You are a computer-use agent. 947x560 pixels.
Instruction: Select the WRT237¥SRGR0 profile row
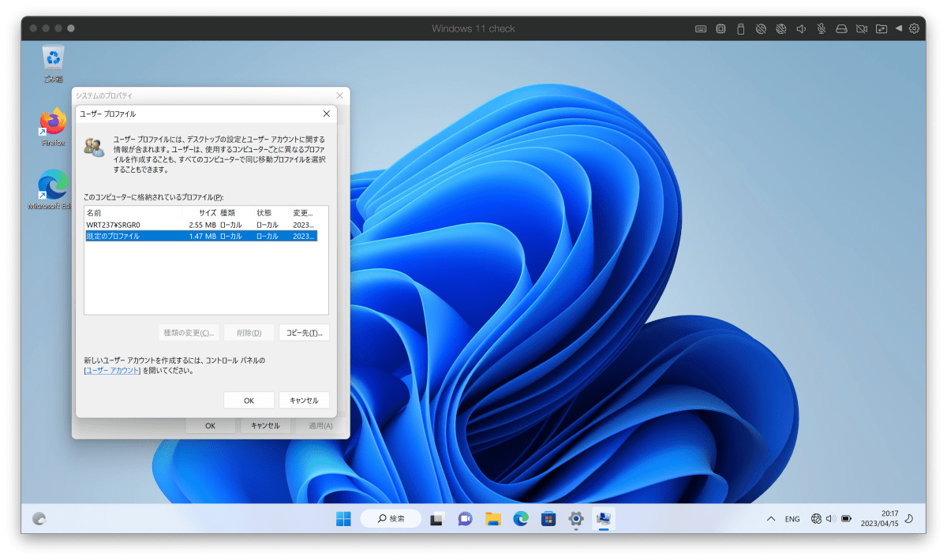click(x=200, y=225)
